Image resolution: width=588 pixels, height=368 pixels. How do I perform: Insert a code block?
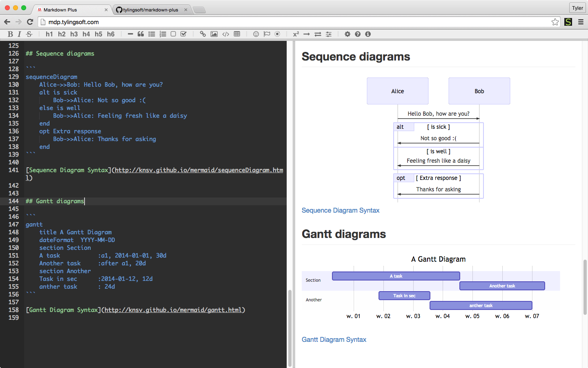[225, 34]
